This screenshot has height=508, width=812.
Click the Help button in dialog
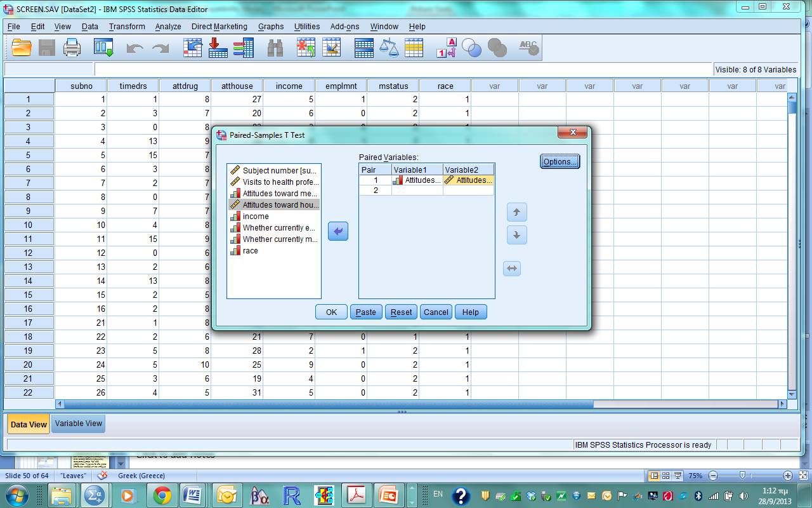tap(471, 312)
